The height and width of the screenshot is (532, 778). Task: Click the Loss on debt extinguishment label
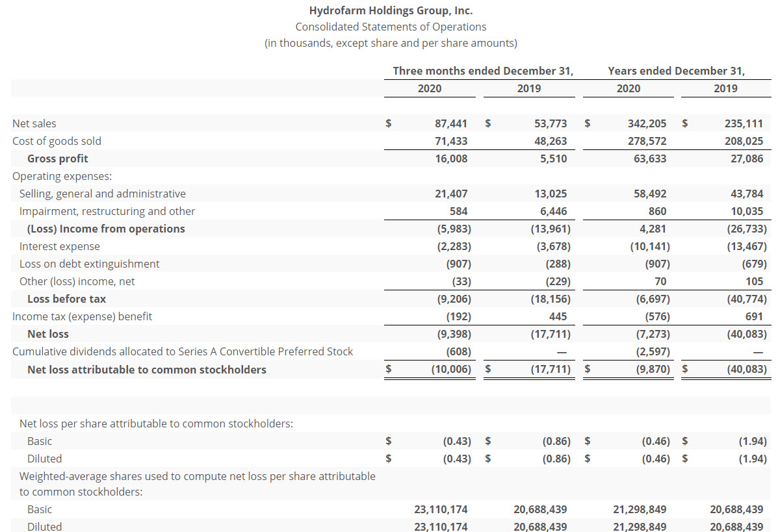[x=90, y=264]
